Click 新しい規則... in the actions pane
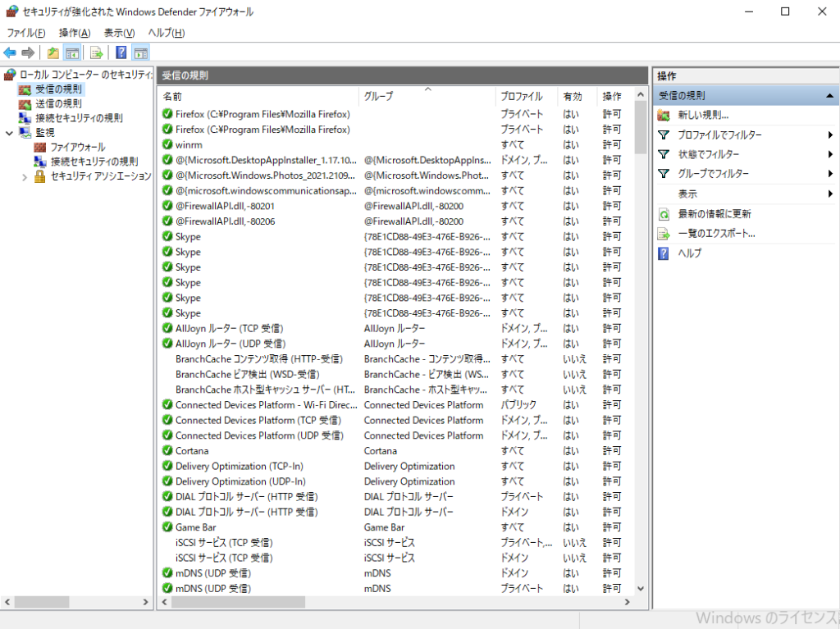 pos(703,115)
